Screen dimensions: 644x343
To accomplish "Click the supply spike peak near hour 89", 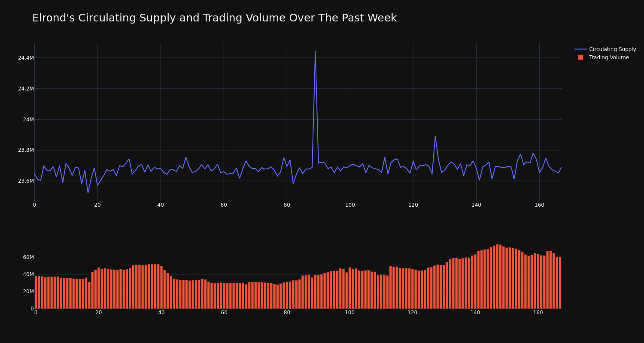I will [315, 51].
